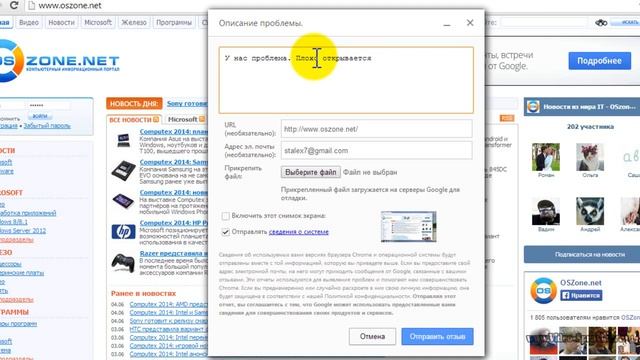Open Роман's profile avatar
Image resolution: width=640 pixels, height=360 pixels.
click(546, 157)
